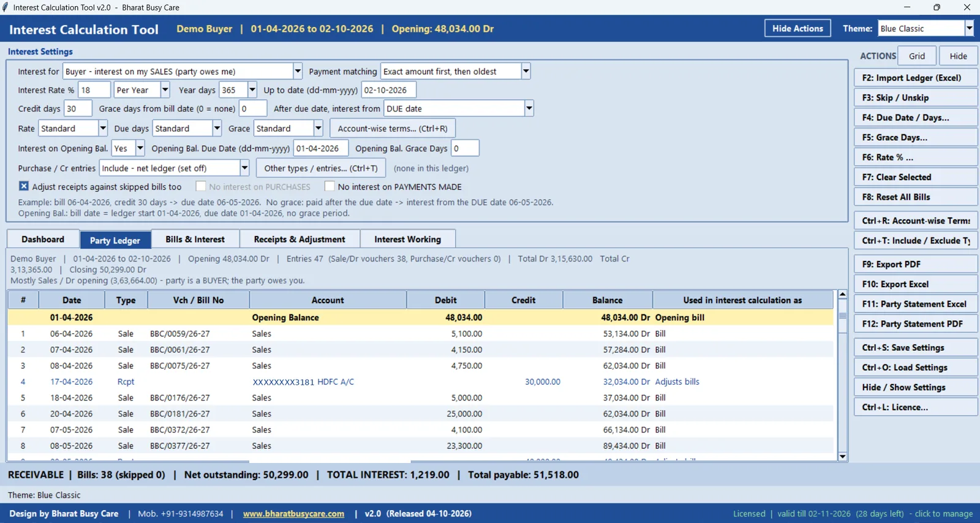Enable 'No interest on PAYMENTS MADE' checkbox

tap(330, 186)
